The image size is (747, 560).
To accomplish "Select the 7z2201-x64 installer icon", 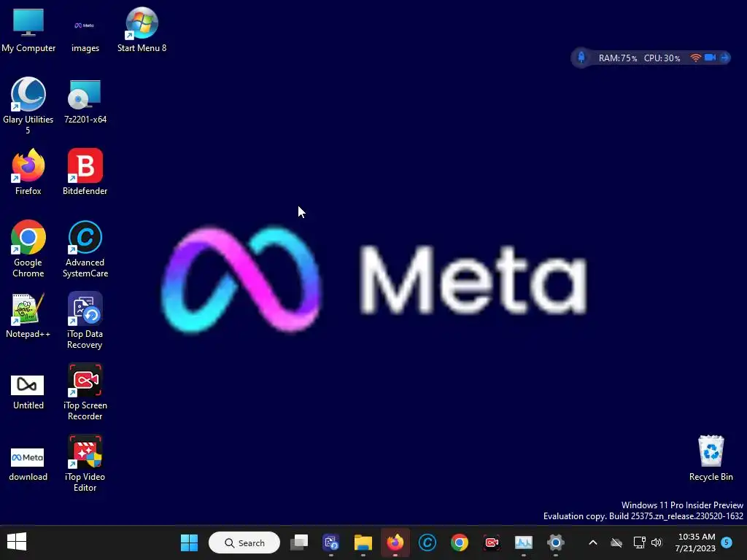I will point(85,102).
